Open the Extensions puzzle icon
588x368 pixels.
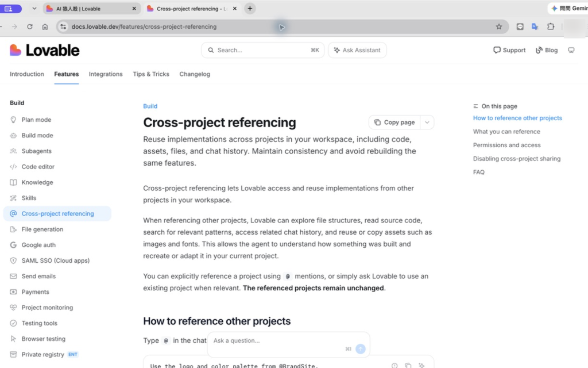click(551, 26)
